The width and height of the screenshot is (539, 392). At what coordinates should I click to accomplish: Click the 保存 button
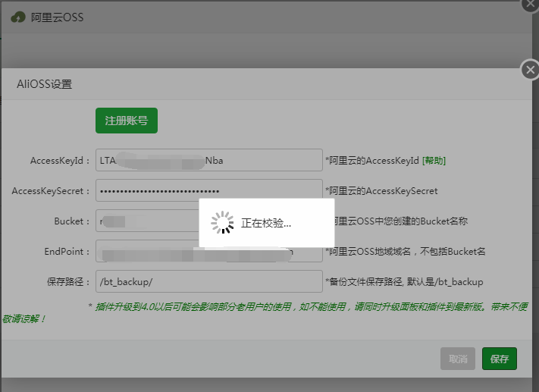(x=500, y=359)
